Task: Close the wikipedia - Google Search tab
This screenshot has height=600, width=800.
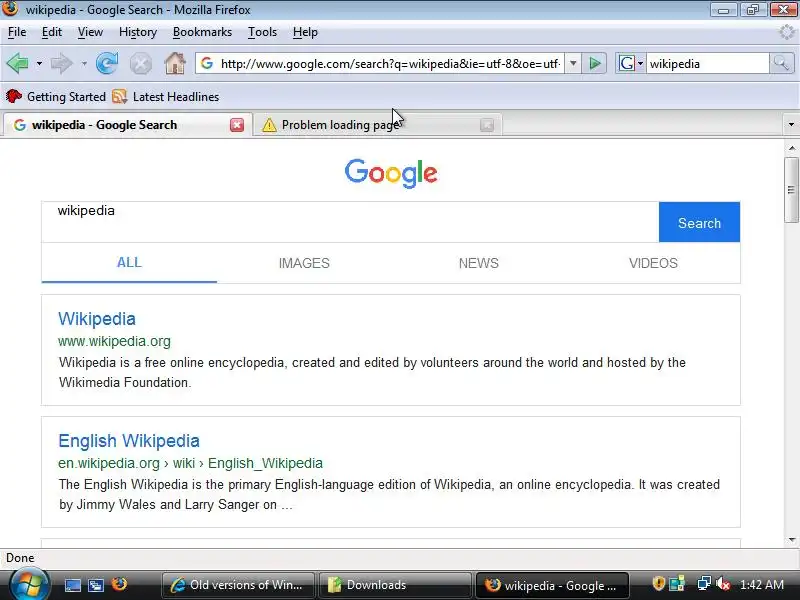Action: click(x=237, y=125)
